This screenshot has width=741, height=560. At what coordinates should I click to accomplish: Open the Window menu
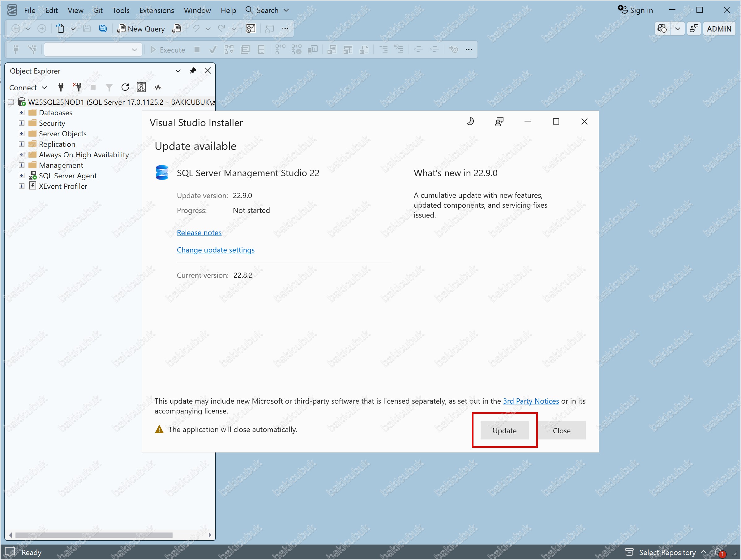(197, 11)
